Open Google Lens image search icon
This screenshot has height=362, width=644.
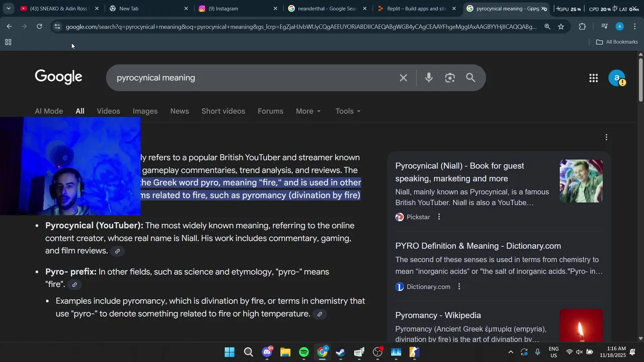tap(450, 78)
